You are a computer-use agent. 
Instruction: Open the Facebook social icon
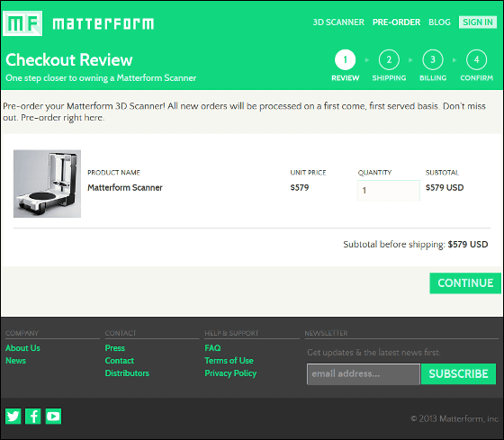coord(33,417)
